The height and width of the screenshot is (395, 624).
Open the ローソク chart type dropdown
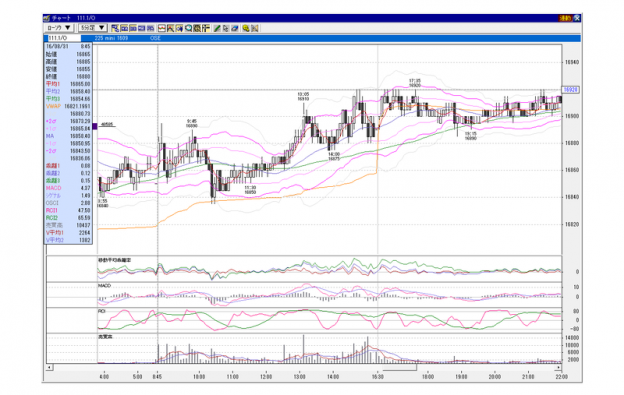(x=58, y=28)
